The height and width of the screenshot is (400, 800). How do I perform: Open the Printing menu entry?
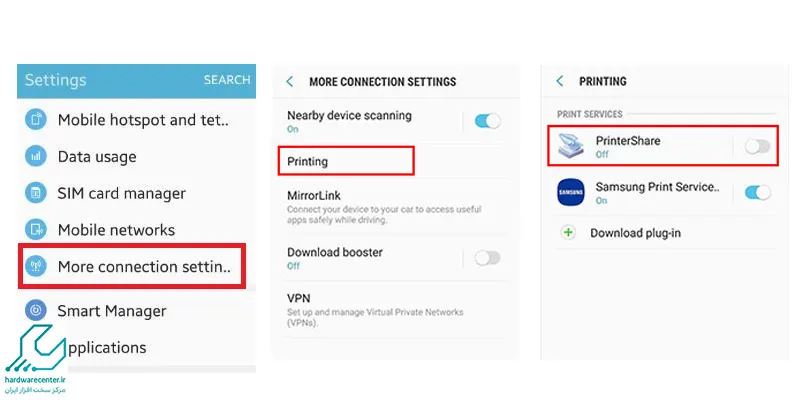point(346,162)
